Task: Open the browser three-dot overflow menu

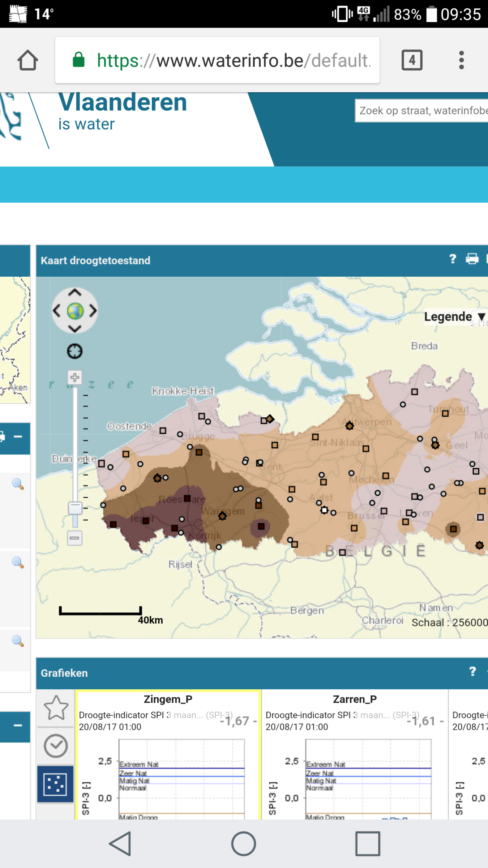Action: (x=461, y=60)
